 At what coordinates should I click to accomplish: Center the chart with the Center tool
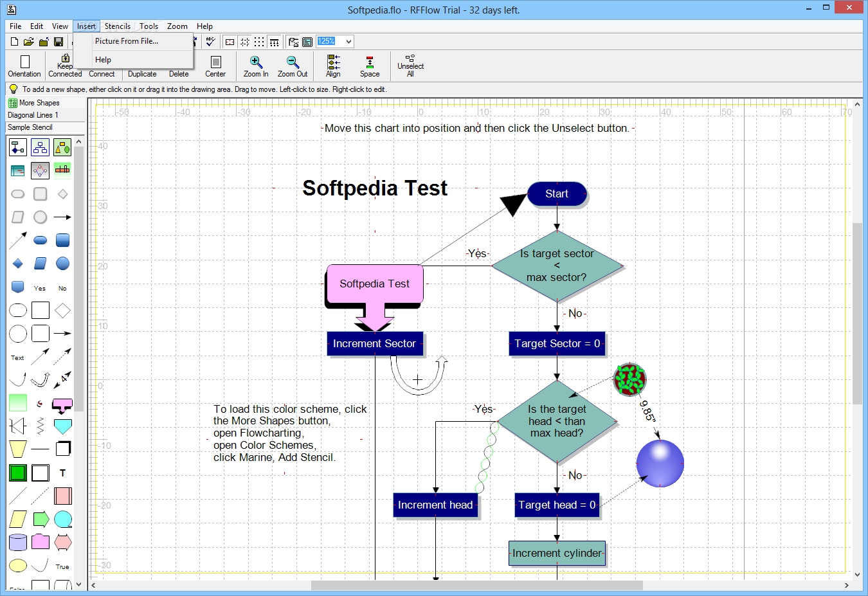point(215,66)
